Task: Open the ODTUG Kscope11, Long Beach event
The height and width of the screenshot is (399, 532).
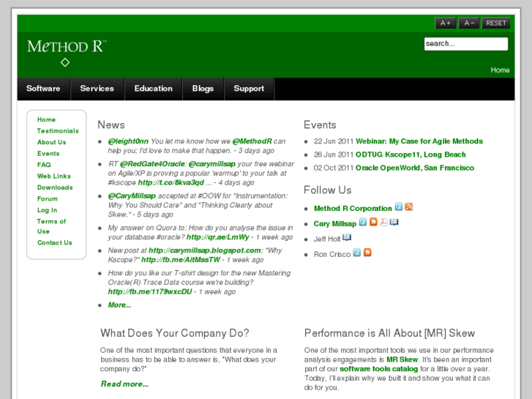Action: (x=411, y=154)
